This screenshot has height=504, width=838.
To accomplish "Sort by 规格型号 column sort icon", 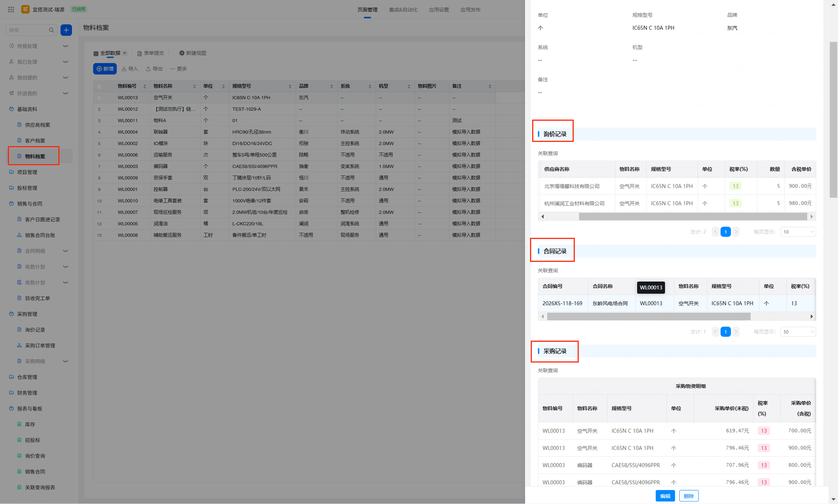I will [x=290, y=86].
